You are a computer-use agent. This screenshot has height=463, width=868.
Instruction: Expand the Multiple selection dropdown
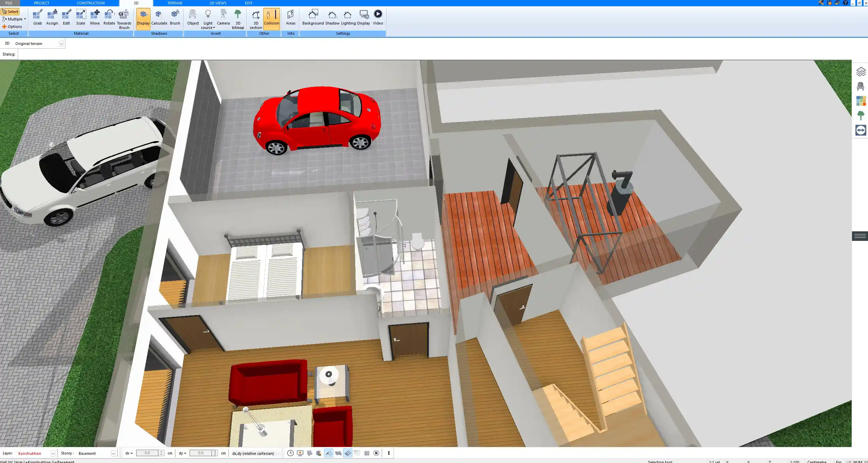point(14,19)
